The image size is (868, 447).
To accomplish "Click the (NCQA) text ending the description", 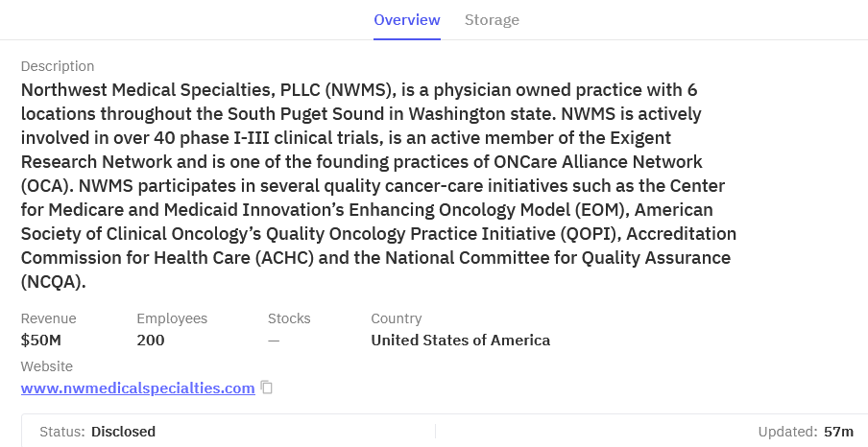I will pos(54,282).
